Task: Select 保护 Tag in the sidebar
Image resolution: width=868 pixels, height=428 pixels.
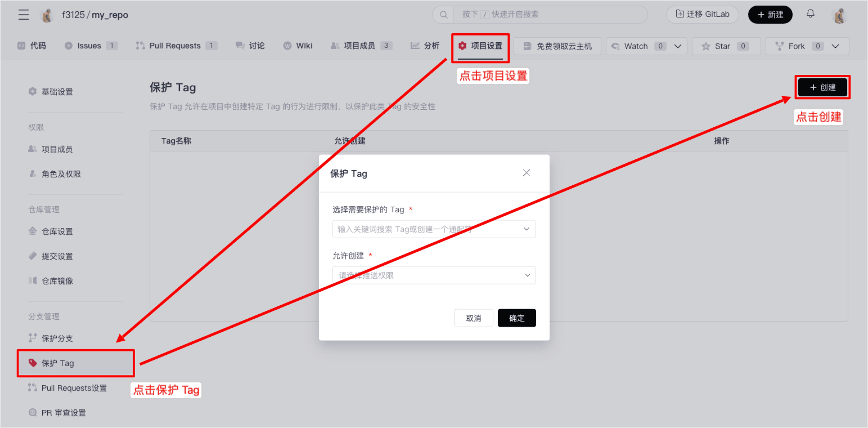Action: (76, 363)
